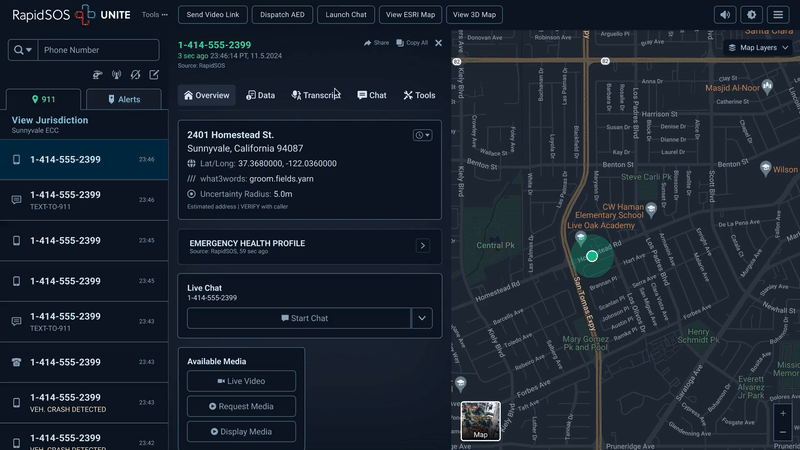Screen dimensions: 800x450
Task: Open location history clock dropdown
Action: pos(422,135)
